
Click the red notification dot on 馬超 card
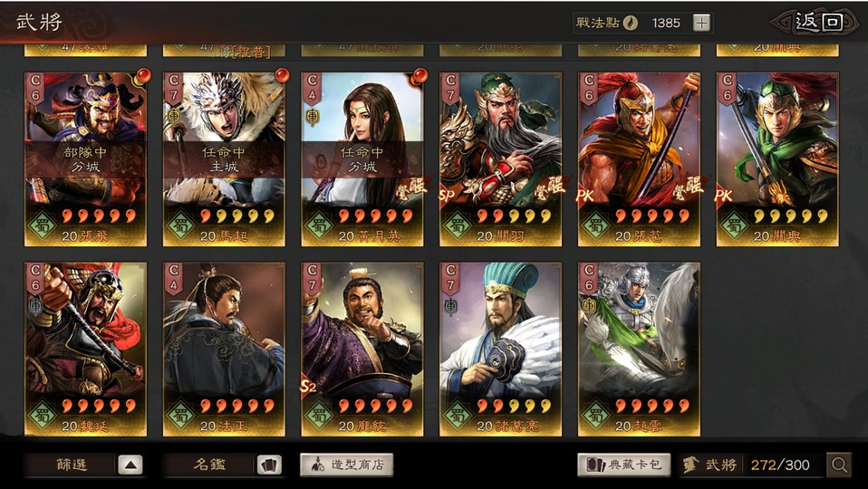coord(283,75)
